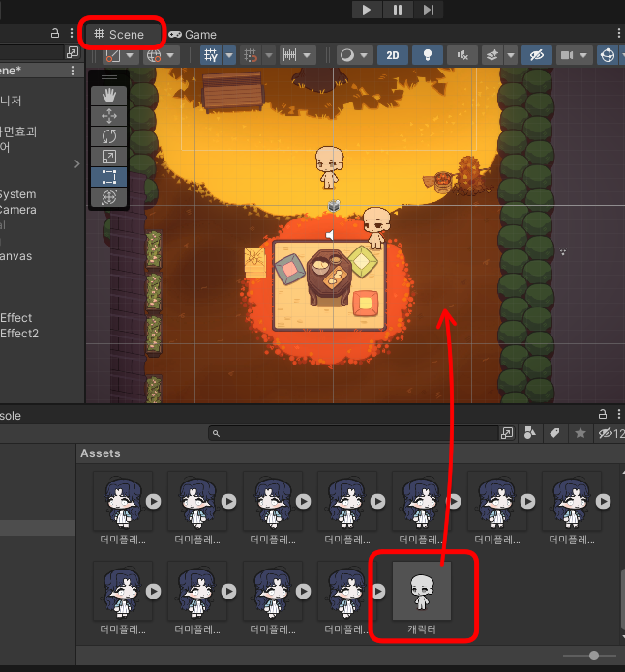625x672 pixels.
Task: Switch to the Scene tab
Action: tap(119, 34)
